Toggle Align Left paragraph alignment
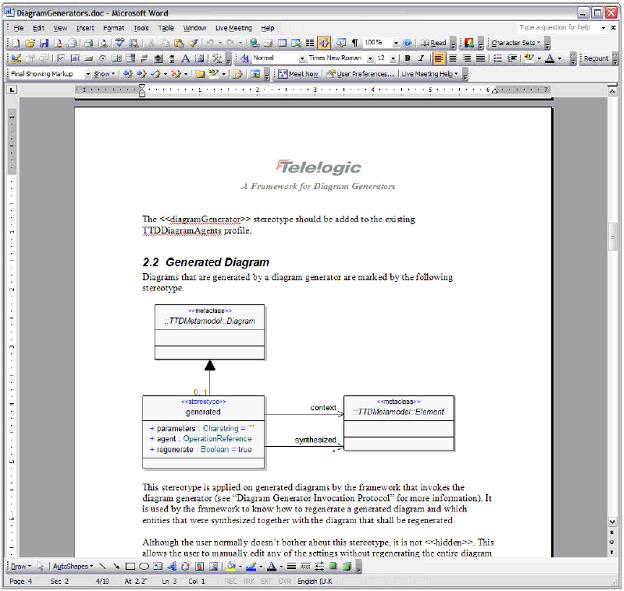The image size is (624, 591). point(438,59)
